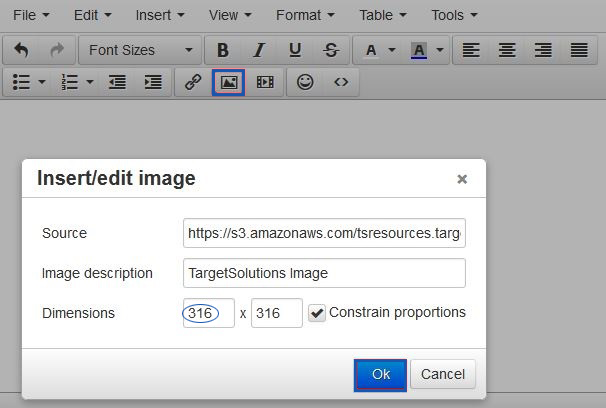
Task: Click the image Source URL field
Action: coord(324,233)
